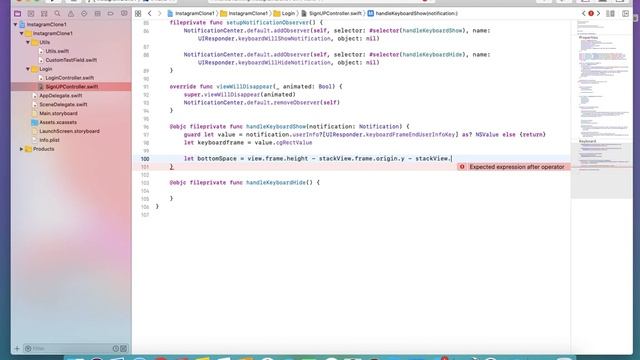Open LaunchScreen.storyboard file
Image resolution: width=640 pixels, height=360 pixels.
[69, 131]
